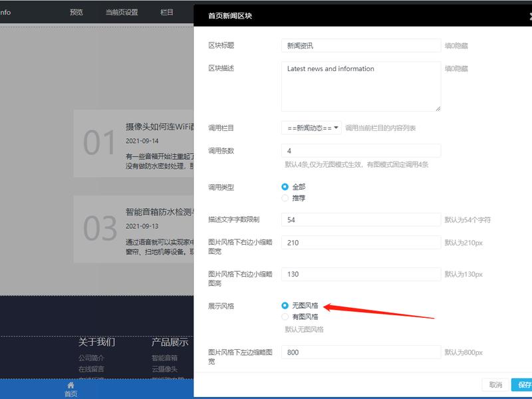Choose 有图风格 display style
The width and height of the screenshot is (532, 399).
tap(285, 317)
